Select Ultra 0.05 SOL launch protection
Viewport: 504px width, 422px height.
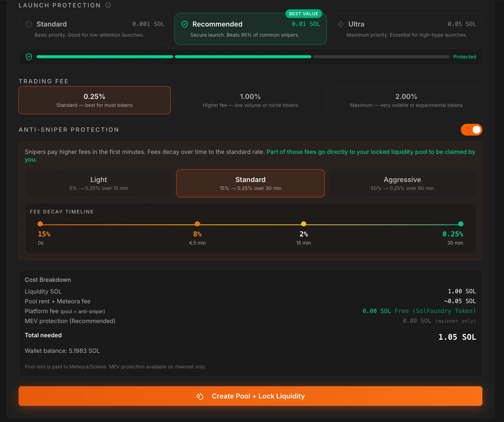click(x=406, y=29)
